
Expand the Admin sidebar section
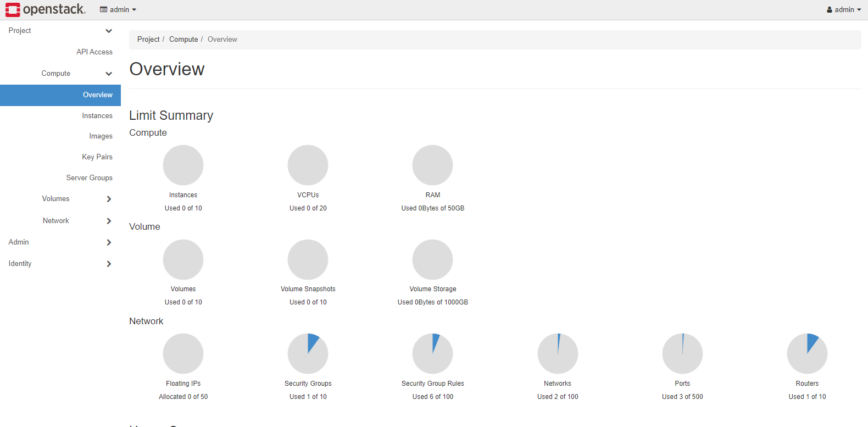click(x=60, y=242)
